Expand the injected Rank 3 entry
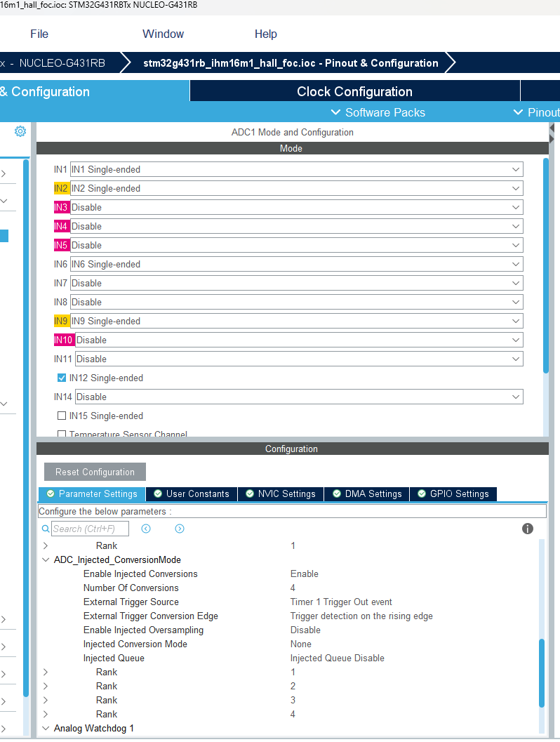This screenshot has height=742, width=560. pyautogui.click(x=46, y=700)
